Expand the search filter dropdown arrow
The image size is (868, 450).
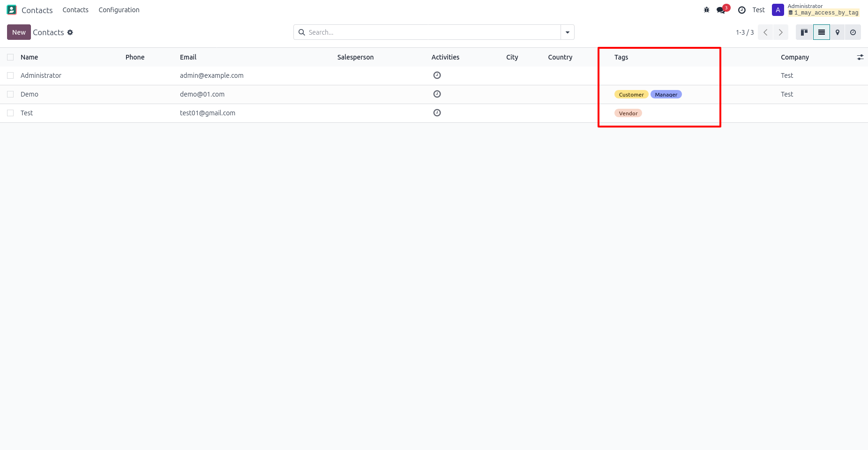click(567, 32)
